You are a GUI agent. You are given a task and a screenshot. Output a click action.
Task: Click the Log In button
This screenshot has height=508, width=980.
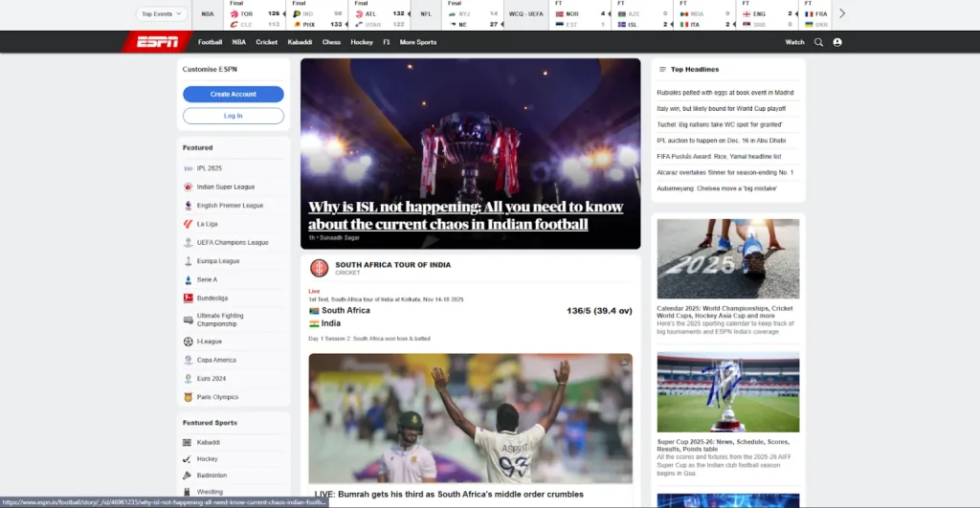[234, 116]
